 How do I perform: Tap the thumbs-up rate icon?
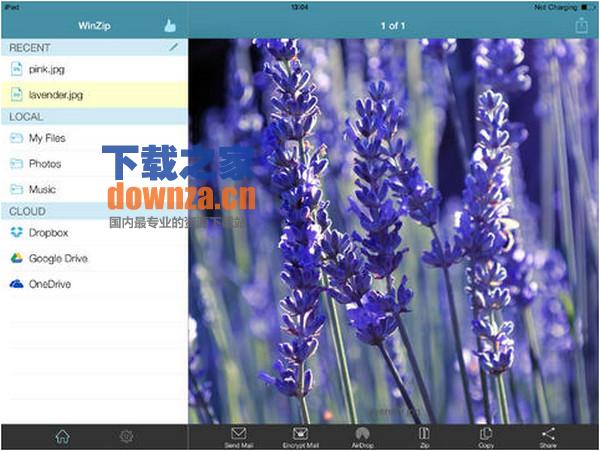point(170,26)
